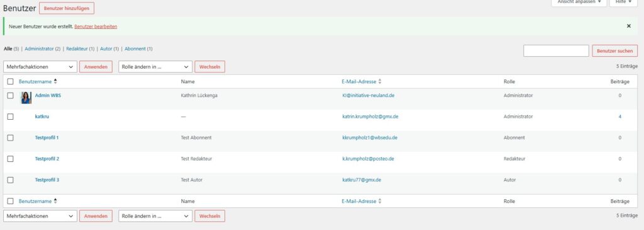Click the Admin WBS avatar thumbnail
The height and width of the screenshot is (230, 644).
[x=26, y=98]
